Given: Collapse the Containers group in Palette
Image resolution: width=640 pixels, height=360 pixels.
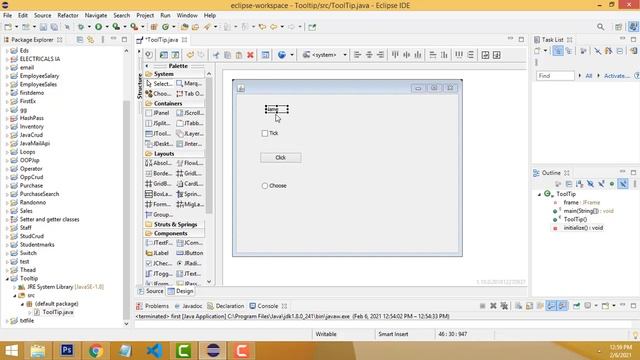Looking at the screenshot, I should (x=174, y=103).
